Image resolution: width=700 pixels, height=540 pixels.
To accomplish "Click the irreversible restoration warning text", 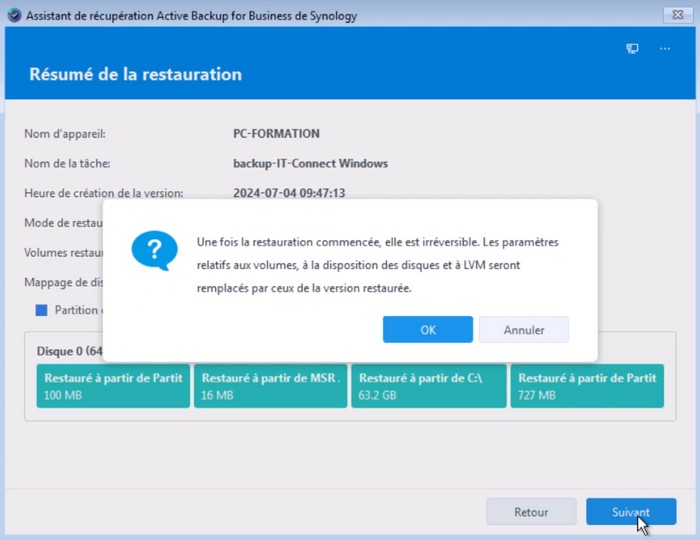I will [x=377, y=265].
